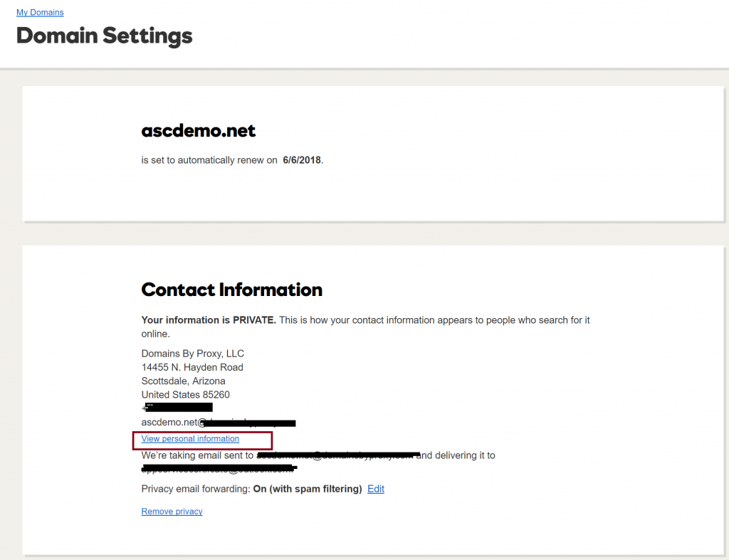Click the 'We're taking email sent to' text

(198, 455)
